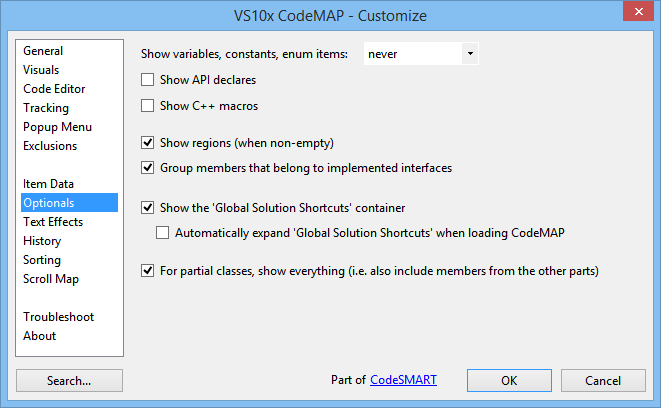Follow the CodeSMART link
The width and height of the screenshot is (661, 408).
403,380
